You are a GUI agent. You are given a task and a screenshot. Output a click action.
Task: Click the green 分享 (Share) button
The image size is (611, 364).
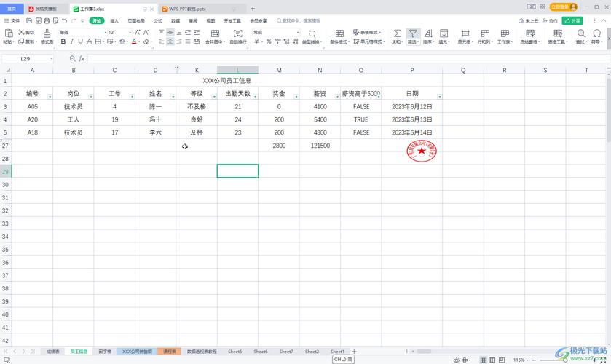(x=572, y=21)
